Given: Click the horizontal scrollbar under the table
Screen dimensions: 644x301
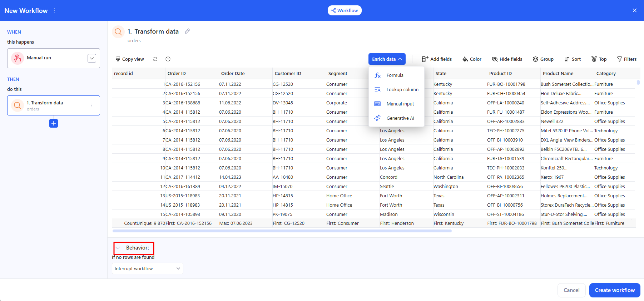Looking at the screenshot, I should pyautogui.click(x=282, y=231).
